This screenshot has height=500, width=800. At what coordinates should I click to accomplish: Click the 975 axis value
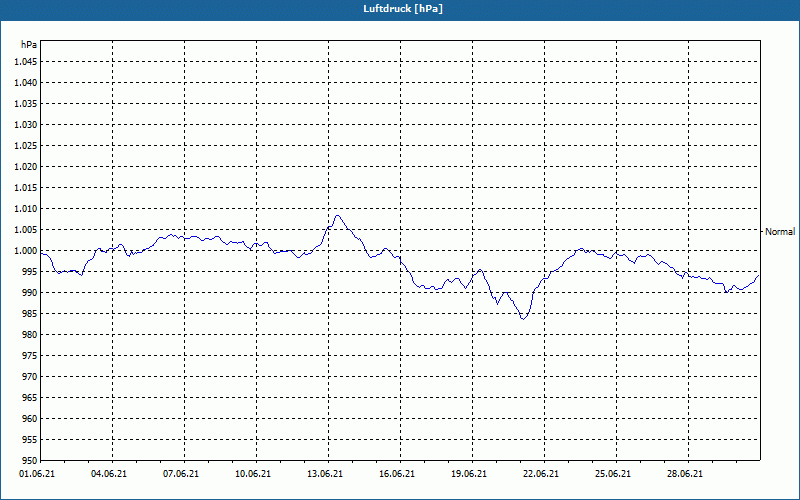pyautogui.click(x=30, y=356)
